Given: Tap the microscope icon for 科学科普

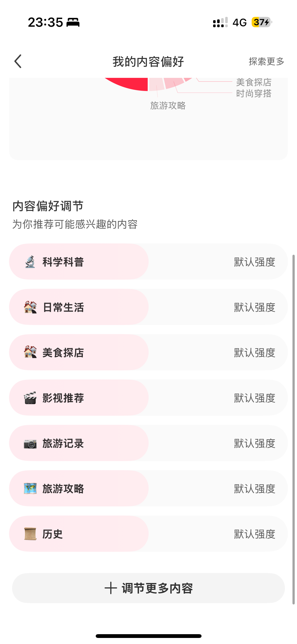Looking at the screenshot, I should click(x=30, y=262).
